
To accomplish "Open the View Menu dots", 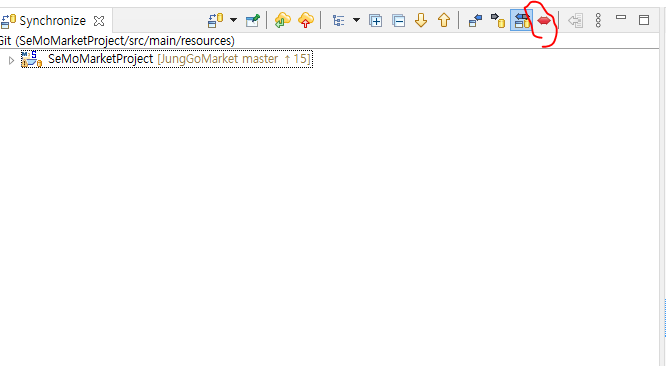I will coord(598,20).
